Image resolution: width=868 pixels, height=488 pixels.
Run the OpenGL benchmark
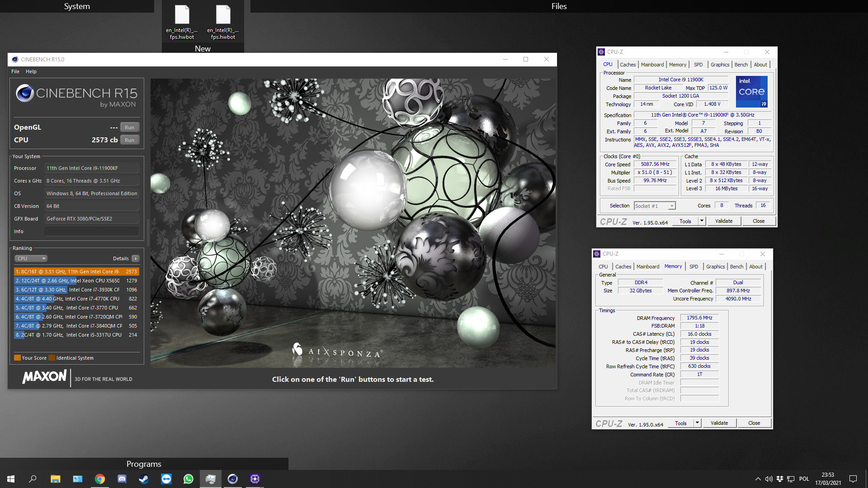pos(129,127)
